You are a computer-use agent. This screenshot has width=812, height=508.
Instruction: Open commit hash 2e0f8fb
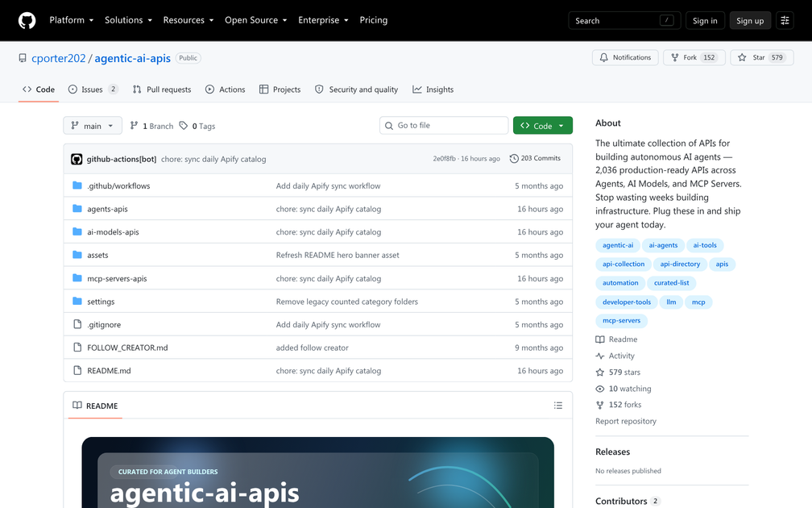tap(445, 159)
